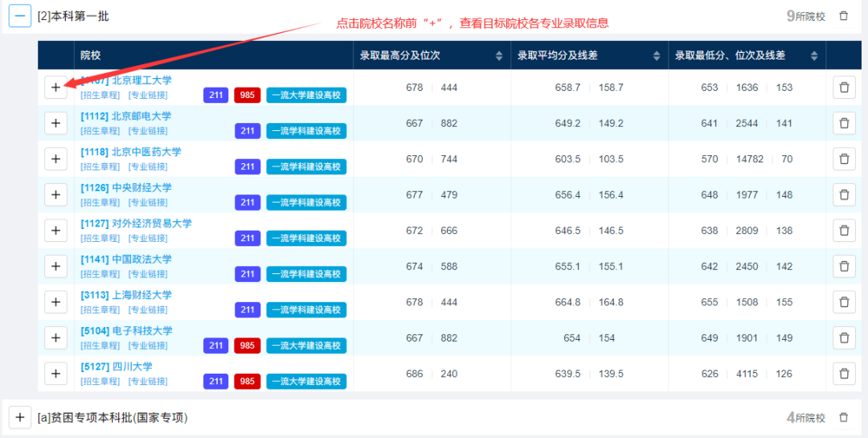
Task: Delete the 贫困专项本科批 batch with trash icon
Action: (x=843, y=417)
